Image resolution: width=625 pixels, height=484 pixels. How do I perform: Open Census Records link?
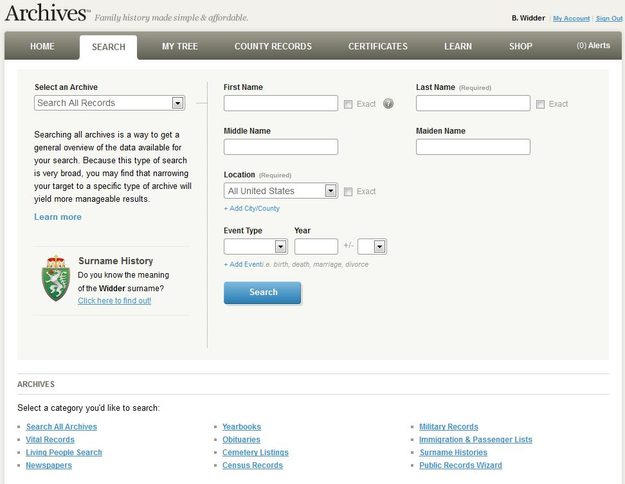tap(252, 465)
